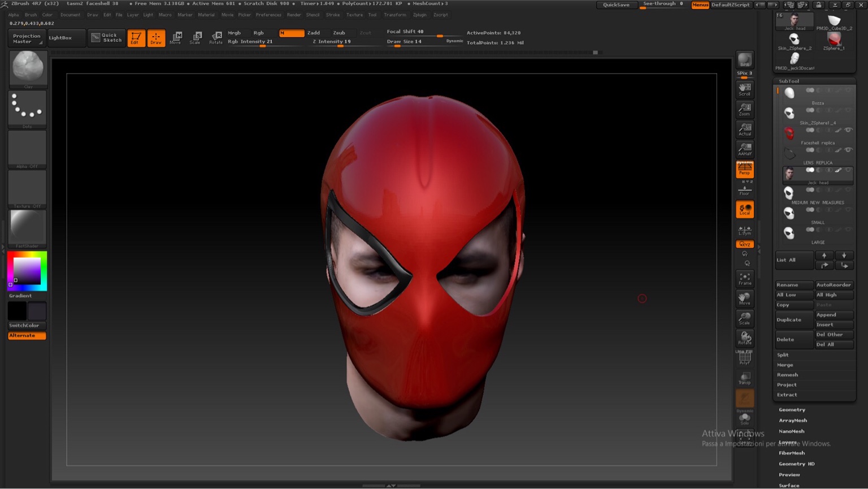The image size is (868, 489).
Task: Click the AAHalf view icon
Action: (x=745, y=149)
